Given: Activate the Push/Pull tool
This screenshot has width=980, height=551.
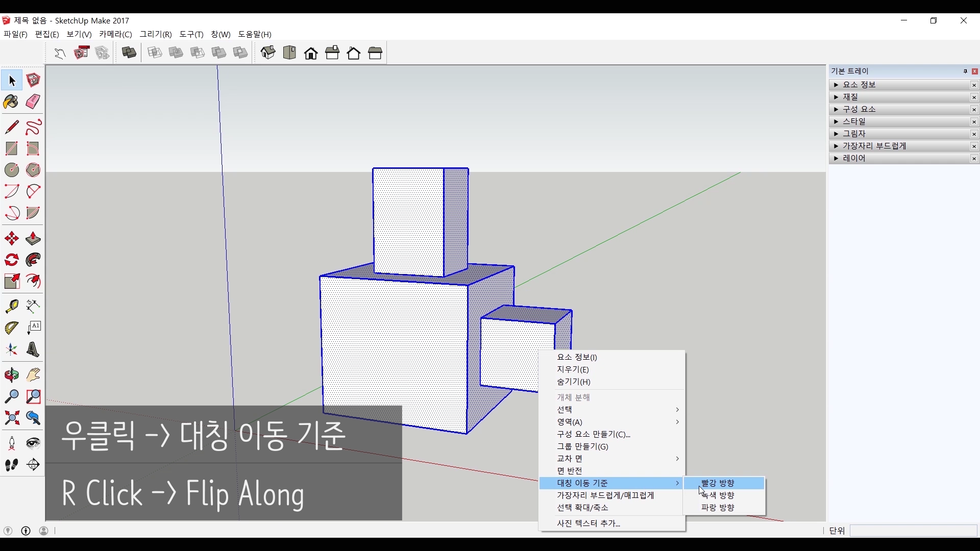Looking at the screenshot, I should 33,238.
